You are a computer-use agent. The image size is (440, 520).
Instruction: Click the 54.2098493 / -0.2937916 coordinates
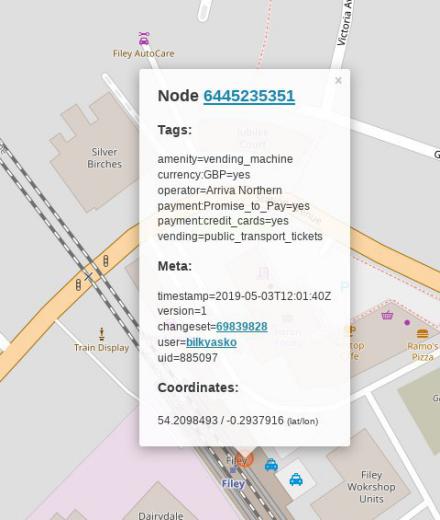(220, 420)
